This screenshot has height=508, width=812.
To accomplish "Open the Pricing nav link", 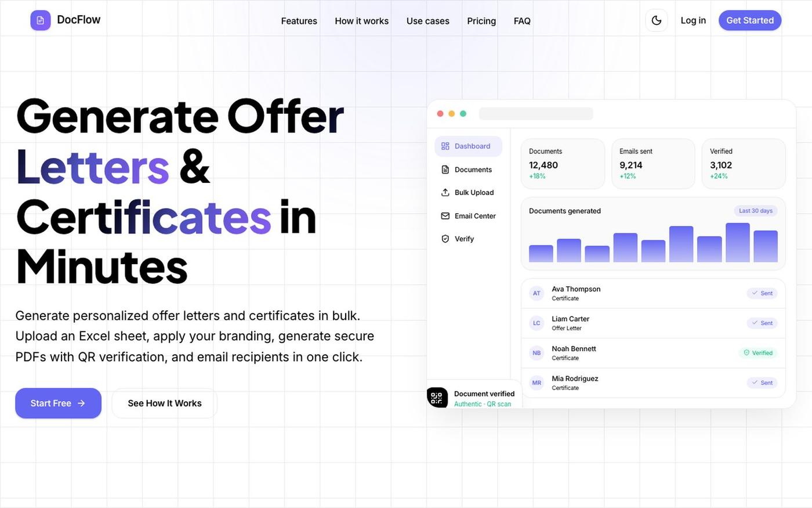I will (481, 21).
